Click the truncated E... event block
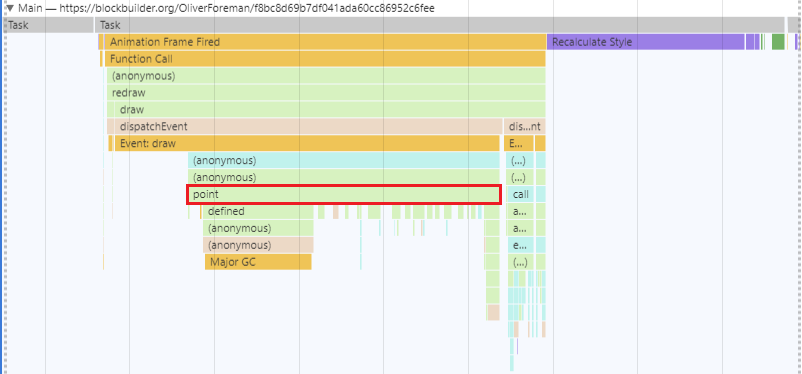Image resolution: width=802 pixels, height=374 pixels. [x=519, y=143]
